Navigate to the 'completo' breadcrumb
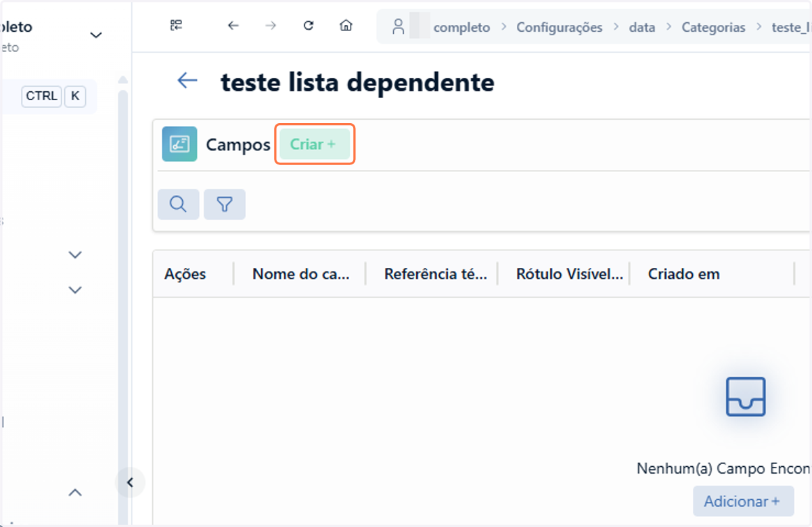The image size is (812, 527). coord(461,28)
